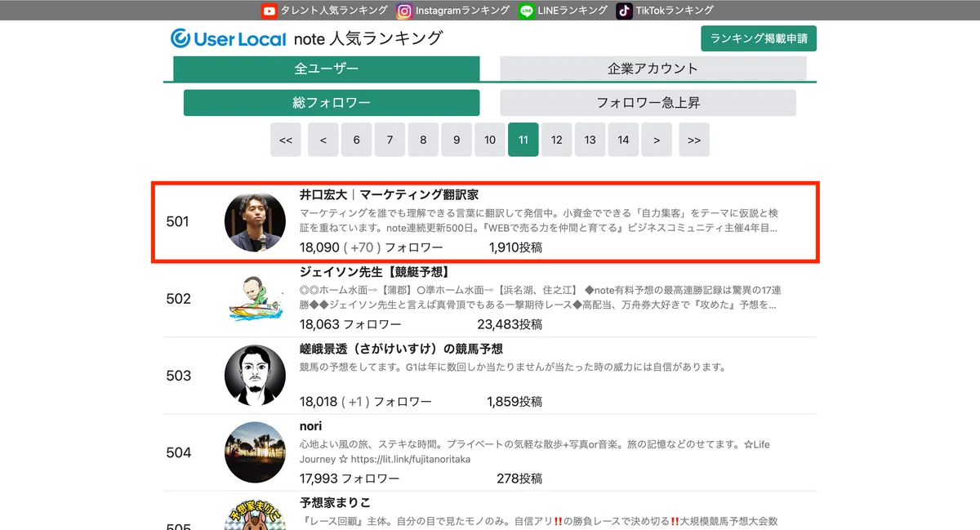The image size is (980, 530).
Task: Click 18,063 フォロワー count
Action: tap(350, 324)
